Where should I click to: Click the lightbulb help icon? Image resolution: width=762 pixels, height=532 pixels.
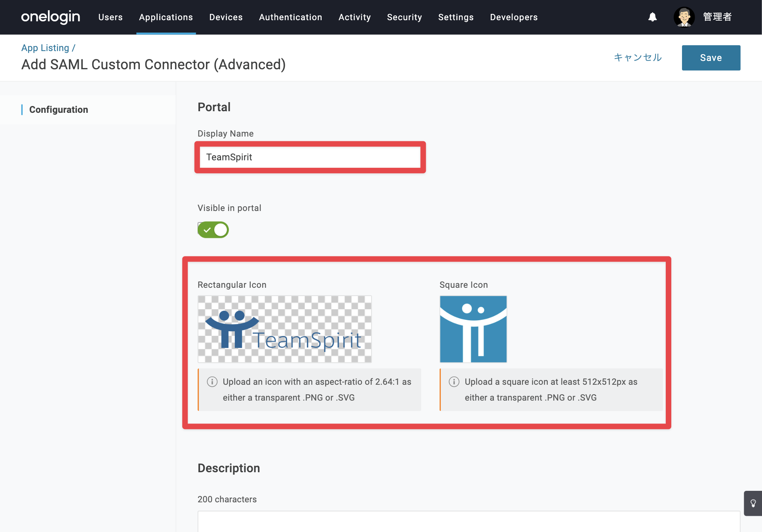tap(753, 503)
